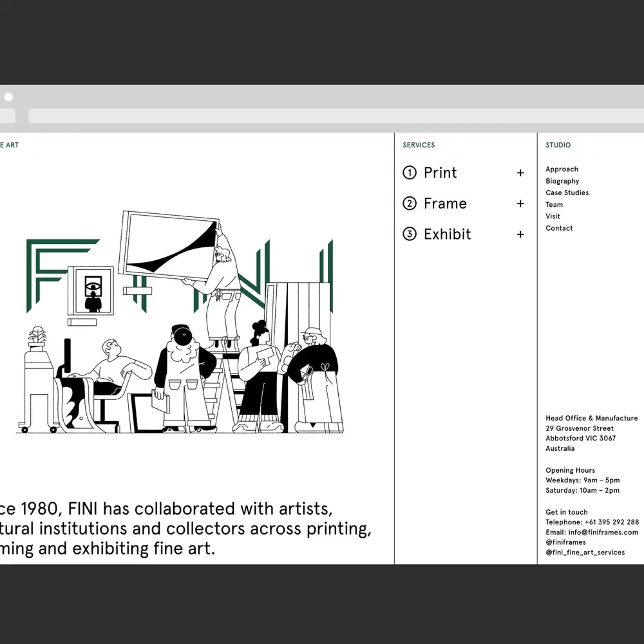Expand the Exhibit service plus icon

(x=520, y=234)
